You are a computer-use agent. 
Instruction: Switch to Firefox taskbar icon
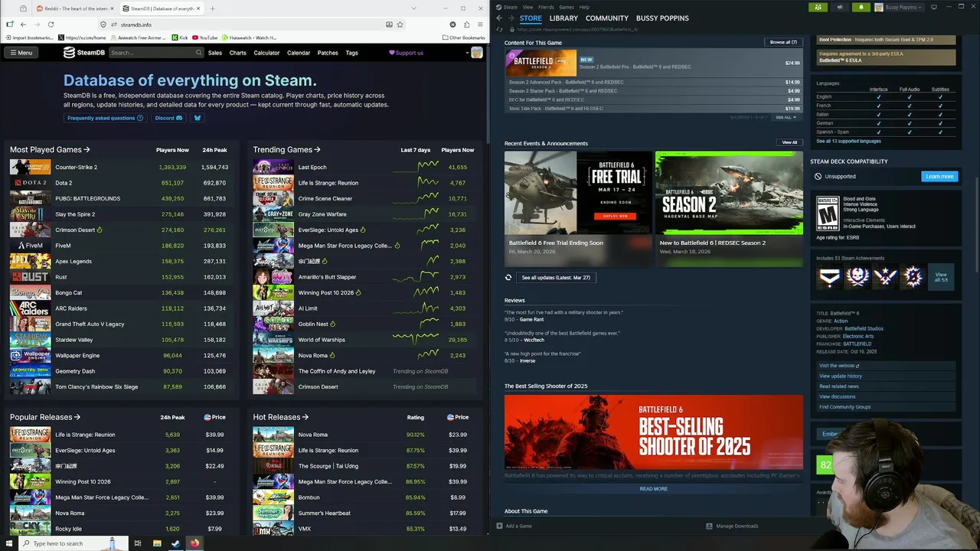[x=194, y=543]
